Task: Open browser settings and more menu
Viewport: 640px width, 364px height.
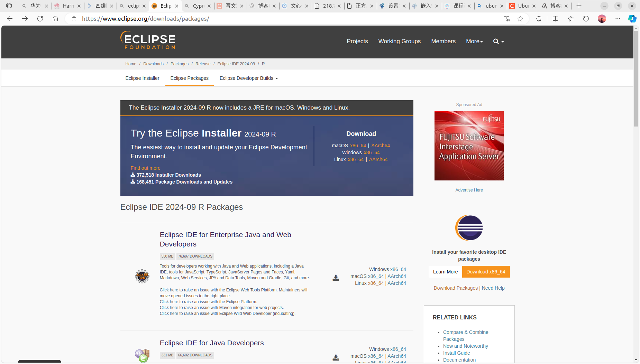Action: pyautogui.click(x=618, y=19)
